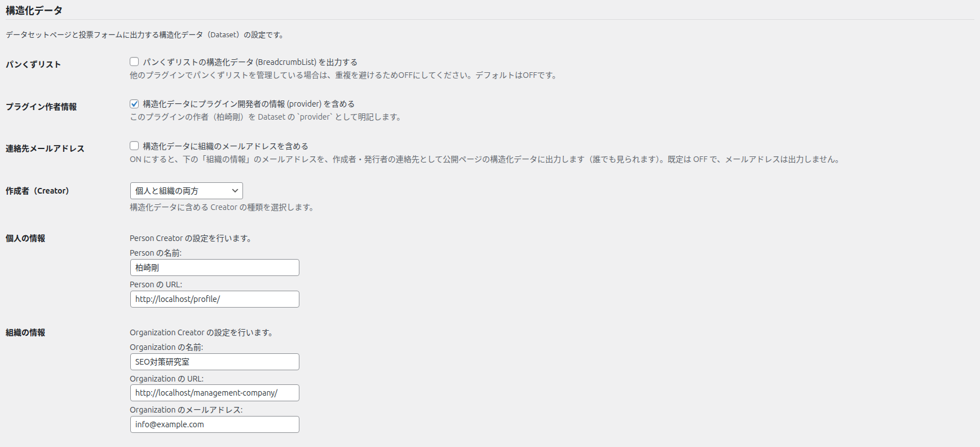The image size is (980, 447).
Task: Click the プラグイン作者情報 row label
Action: tap(41, 107)
